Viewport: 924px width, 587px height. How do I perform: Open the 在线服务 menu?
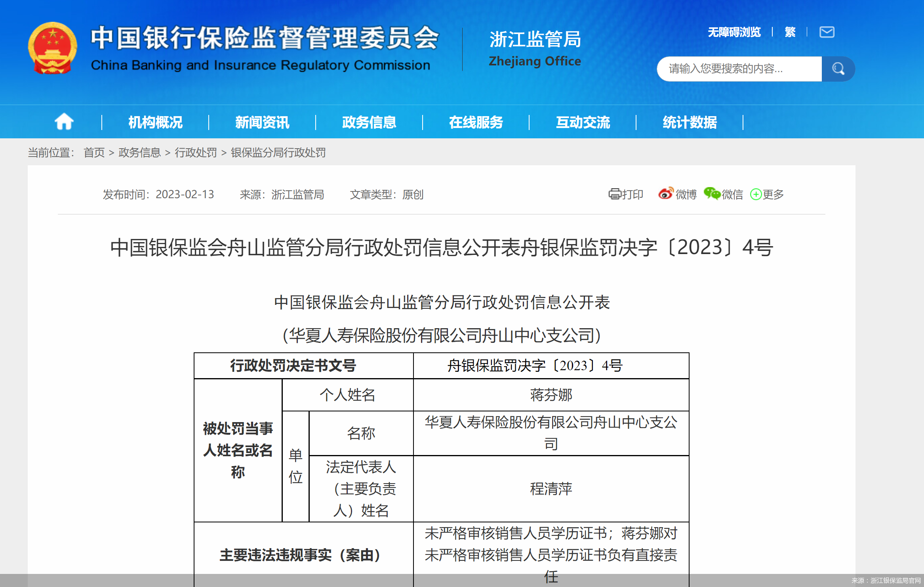point(476,122)
